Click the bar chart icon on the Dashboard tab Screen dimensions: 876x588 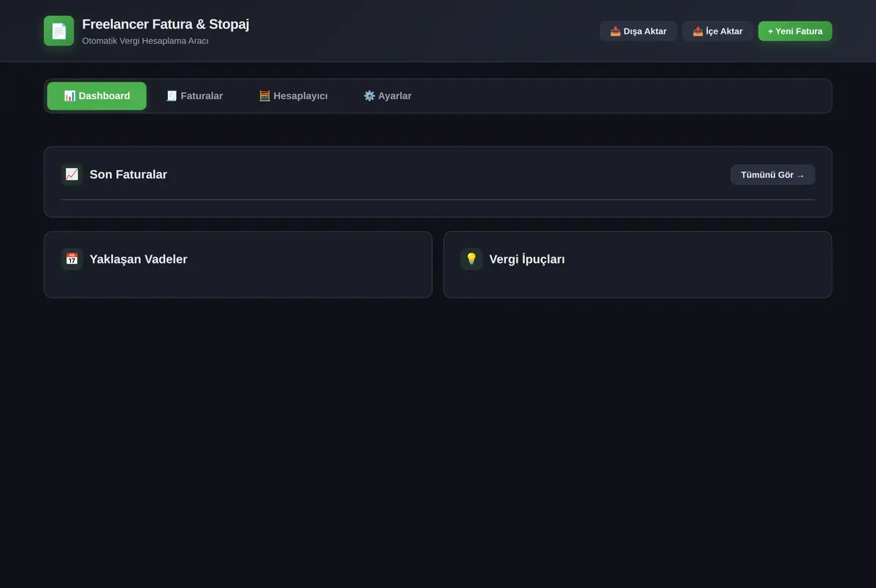pos(69,96)
